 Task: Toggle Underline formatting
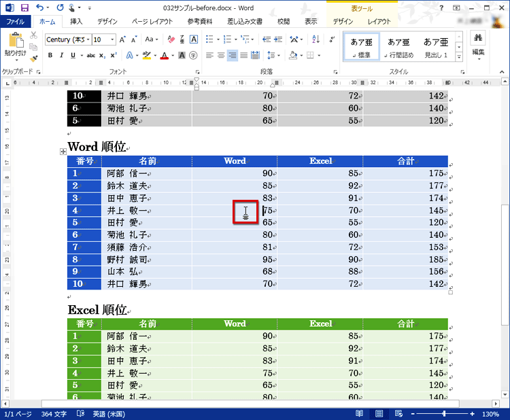73,55
